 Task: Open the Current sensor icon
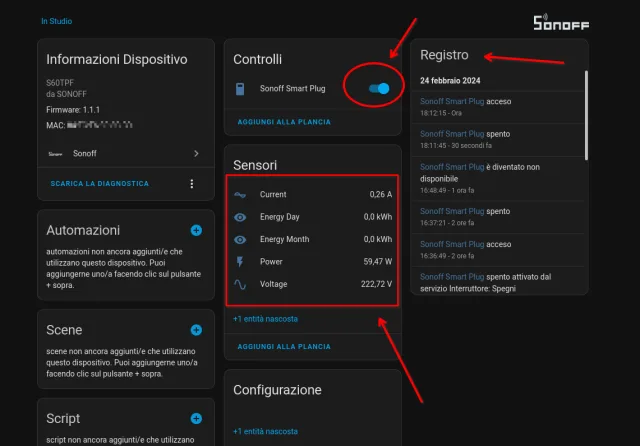pyautogui.click(x=240, y=195)
